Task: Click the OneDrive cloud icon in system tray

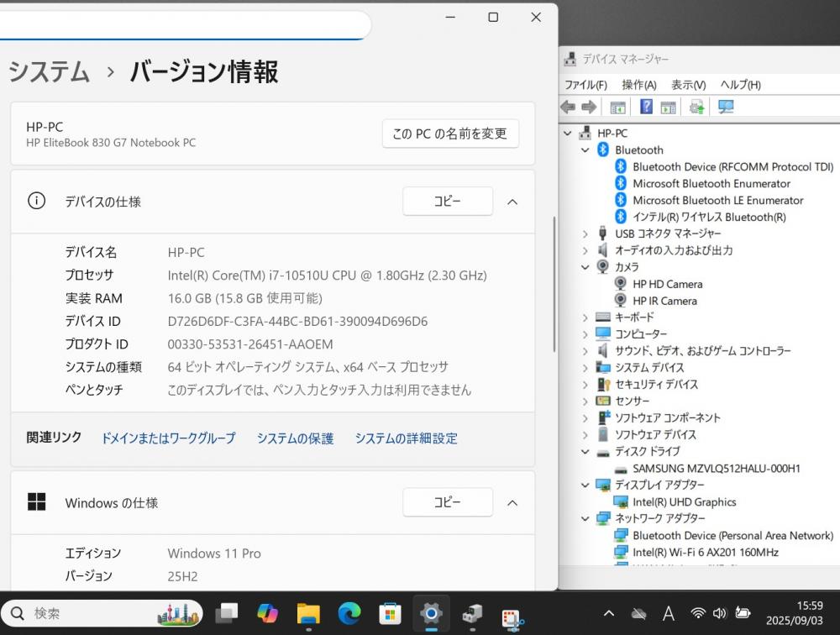Action: (638, 613)
